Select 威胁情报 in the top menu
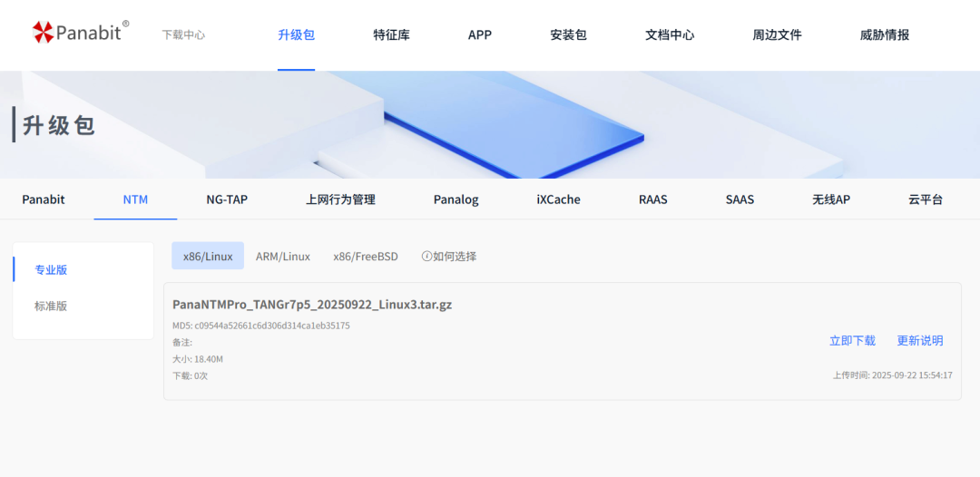Viewport: 980px width, 477px height. (884, 35)
